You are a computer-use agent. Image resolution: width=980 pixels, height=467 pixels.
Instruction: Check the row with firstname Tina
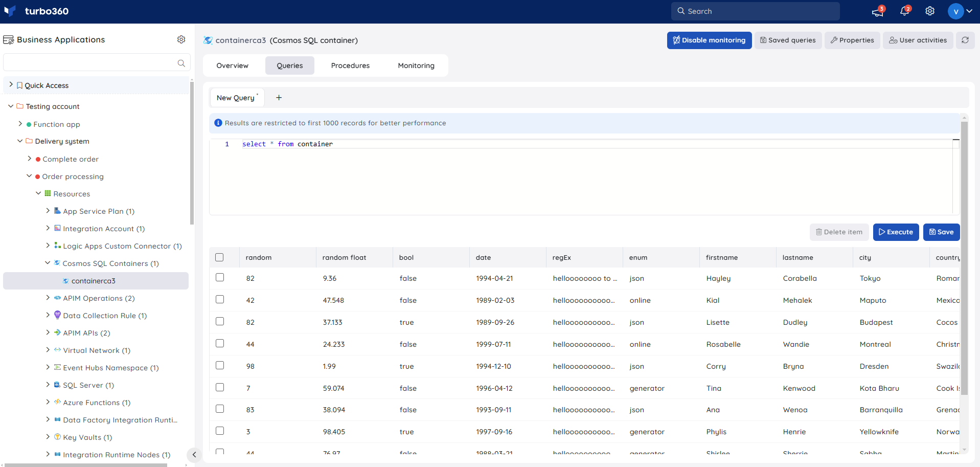(x=220, y=387)
